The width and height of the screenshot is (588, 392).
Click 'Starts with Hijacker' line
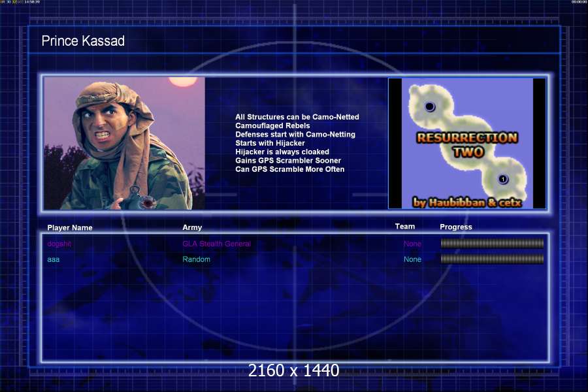tap(270, 143)
